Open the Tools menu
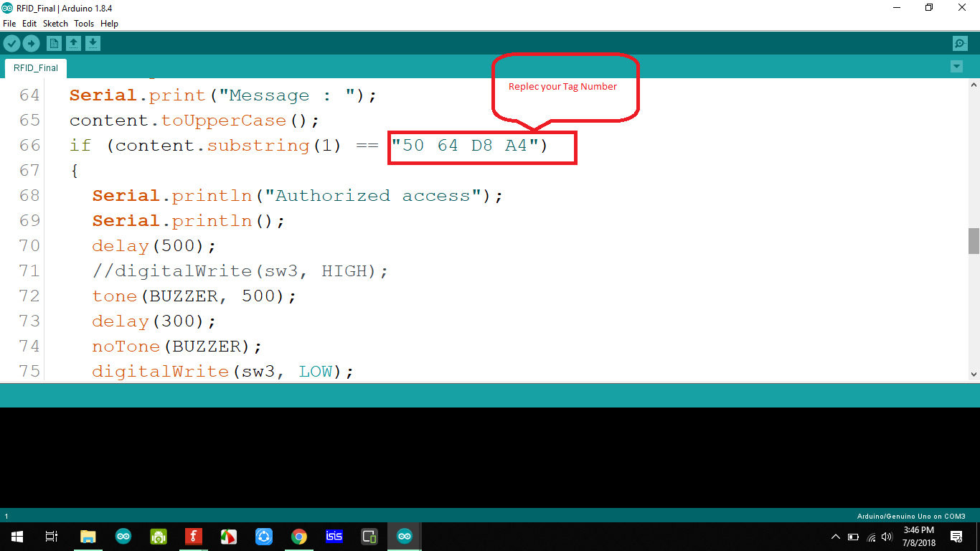The height and width of the screenshot is (551, 980). point(84,23)
